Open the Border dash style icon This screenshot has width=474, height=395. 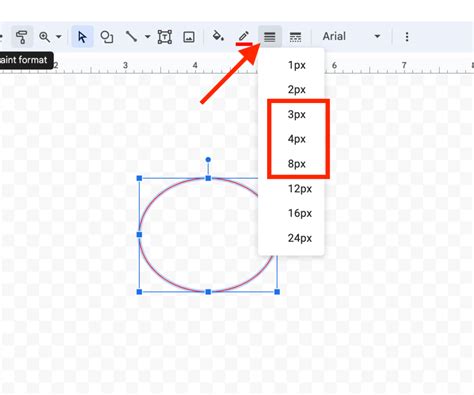295,37
